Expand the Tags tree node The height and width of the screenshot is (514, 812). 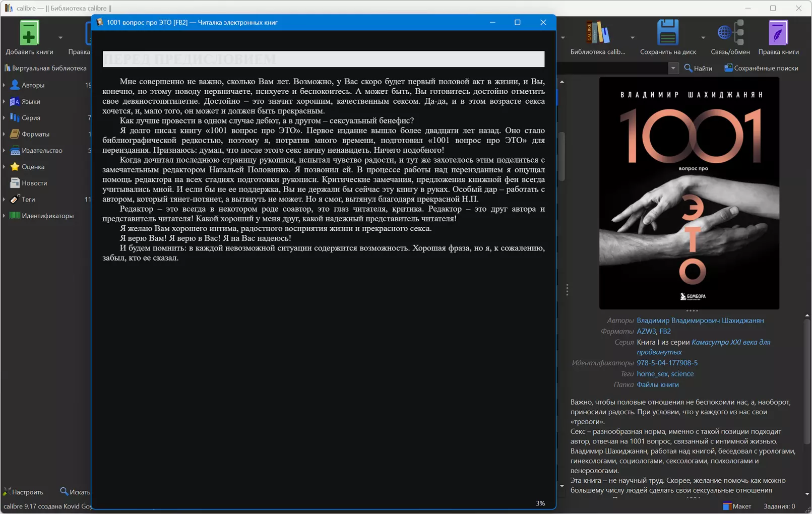click(x=4, y=200)
